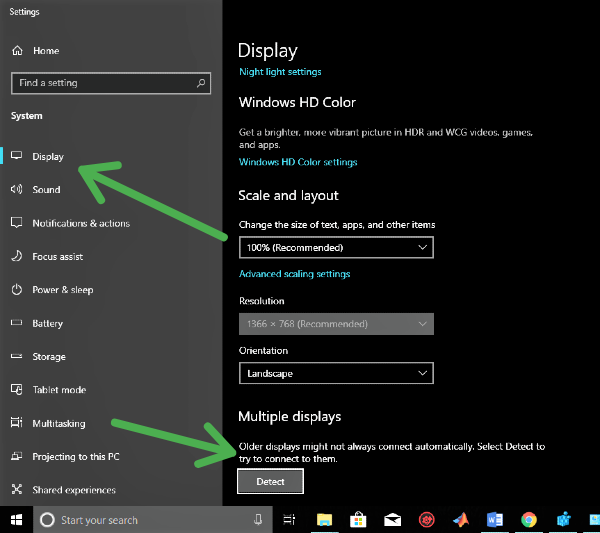Viewport: 600px width, 533px height.
Task: Launch Google Chrome from the taskbar
Action: point(529,520)
